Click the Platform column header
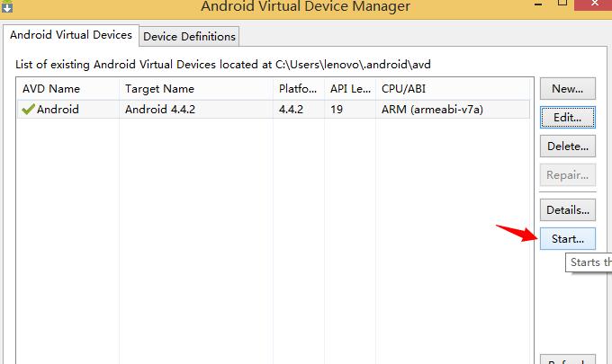 [x=299, y=89]
